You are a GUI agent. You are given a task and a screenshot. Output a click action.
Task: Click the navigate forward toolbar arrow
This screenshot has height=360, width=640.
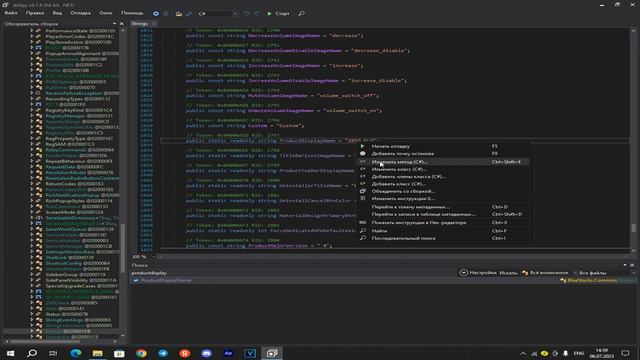(166, 13)
